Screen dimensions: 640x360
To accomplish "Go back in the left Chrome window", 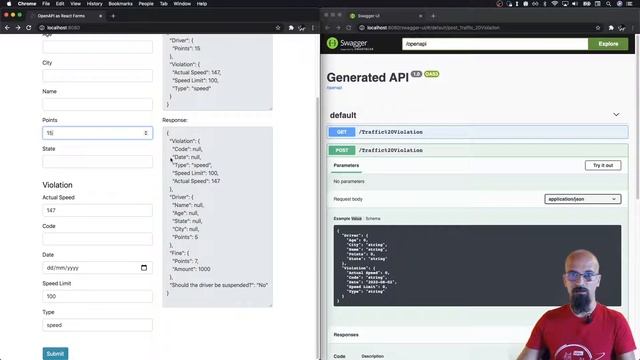I will click(x=7, y=28).
